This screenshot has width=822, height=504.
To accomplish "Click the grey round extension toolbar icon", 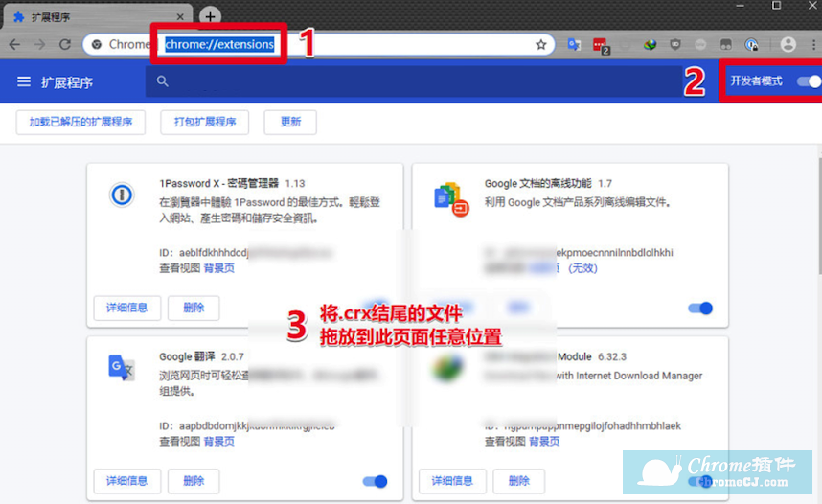I will coord(700,45).
